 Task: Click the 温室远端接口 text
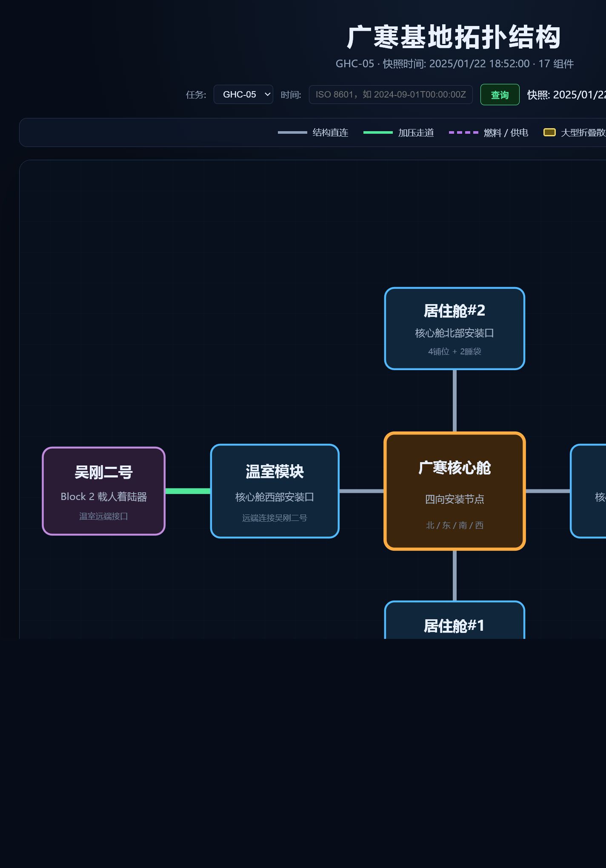103,516
